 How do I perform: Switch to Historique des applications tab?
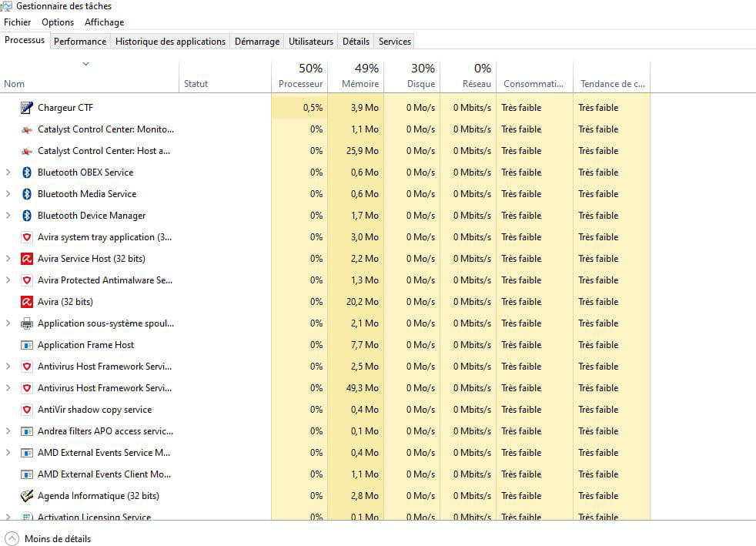click(170, 42)
